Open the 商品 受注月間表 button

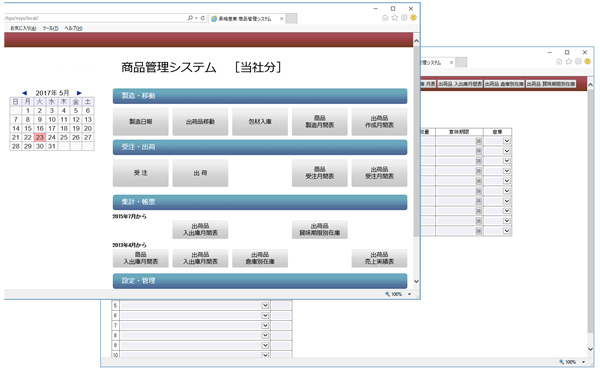pyautogui.click(x=320, y=173)
